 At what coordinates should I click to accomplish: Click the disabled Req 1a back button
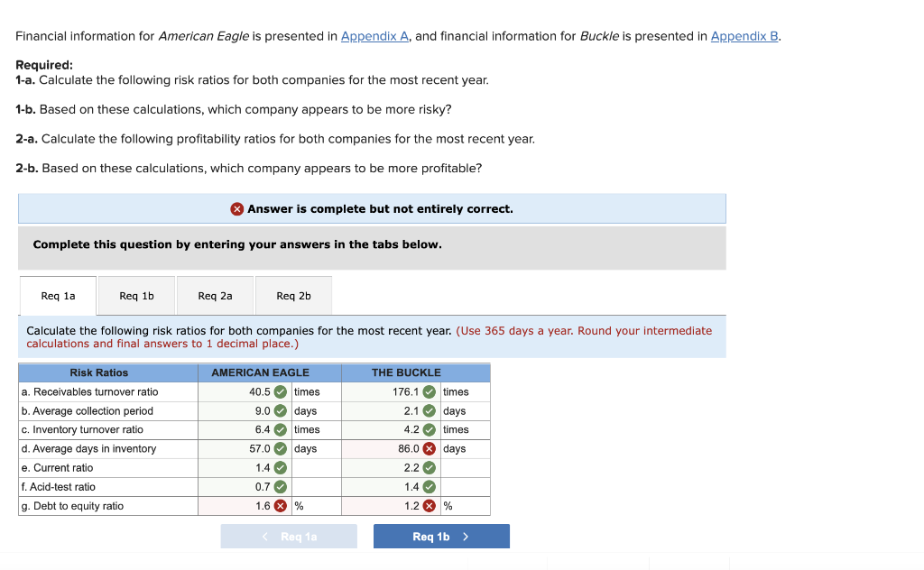(289, 537)
